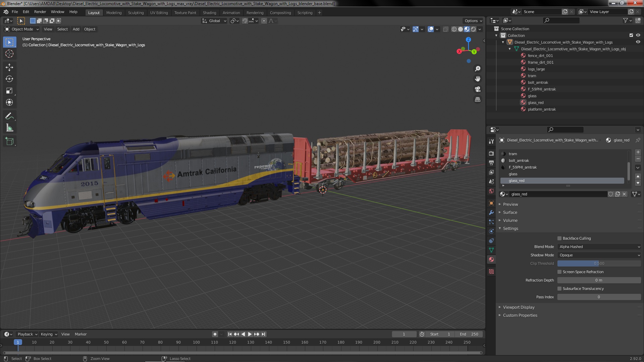Adjust the Clip Threshold slider
This screenshot has width=644, height=362.
pos(599,263)
